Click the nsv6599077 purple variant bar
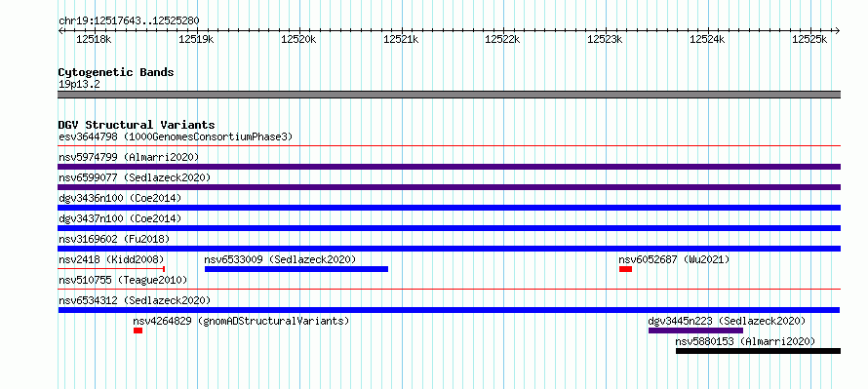The height and width of the screenshot is (389, 868). tap(449, 187)
